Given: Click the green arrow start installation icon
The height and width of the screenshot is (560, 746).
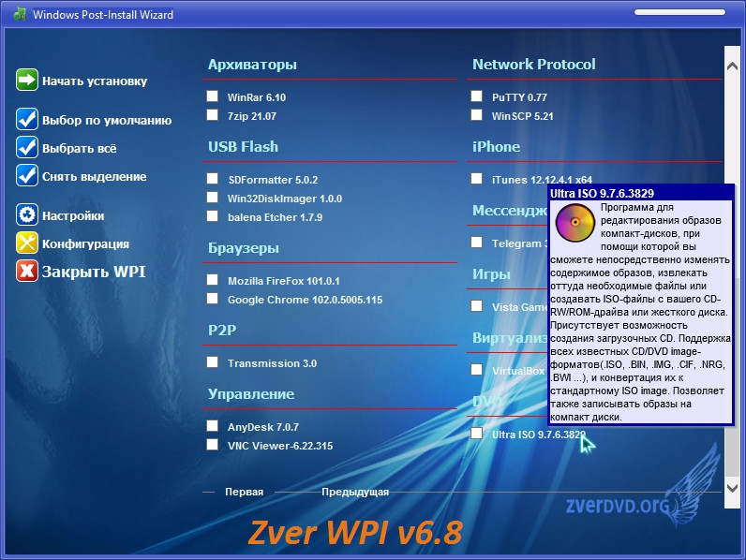Looking at the screenshot, I should point(26,80).
